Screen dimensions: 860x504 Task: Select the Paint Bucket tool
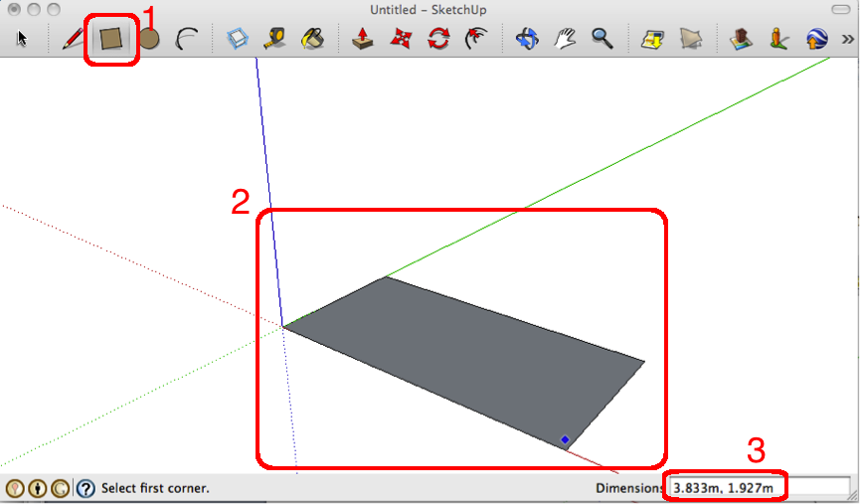click(x=313, y=39)
